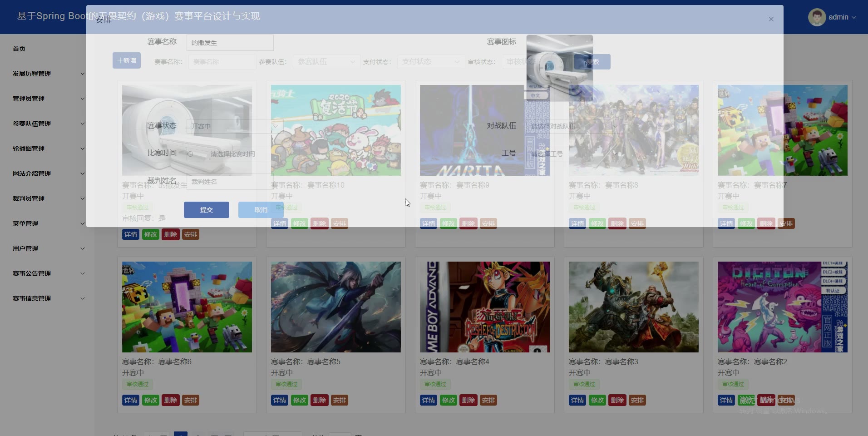Submit the form with 提交
Image resolution: width=868 pixels, height=436 pixels.
pyautogui.click(x=207, y=210)
